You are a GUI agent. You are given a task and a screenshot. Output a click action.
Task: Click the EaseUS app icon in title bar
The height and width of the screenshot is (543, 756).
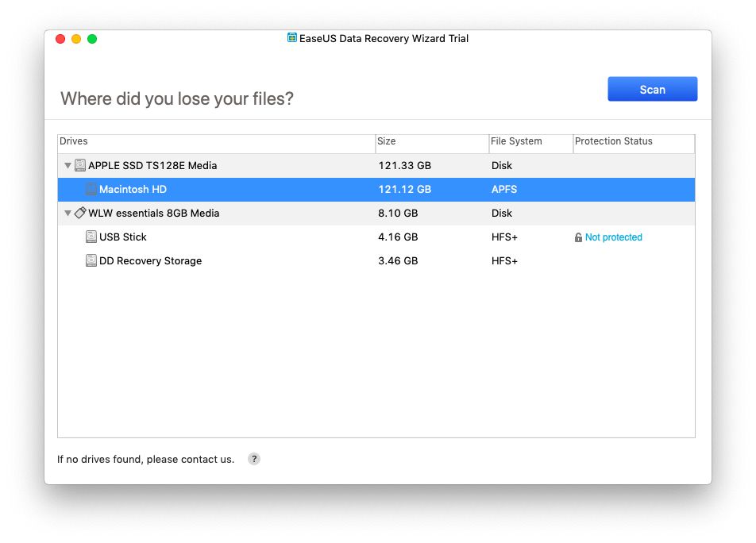pyautogui.click(x=292, y=37)
